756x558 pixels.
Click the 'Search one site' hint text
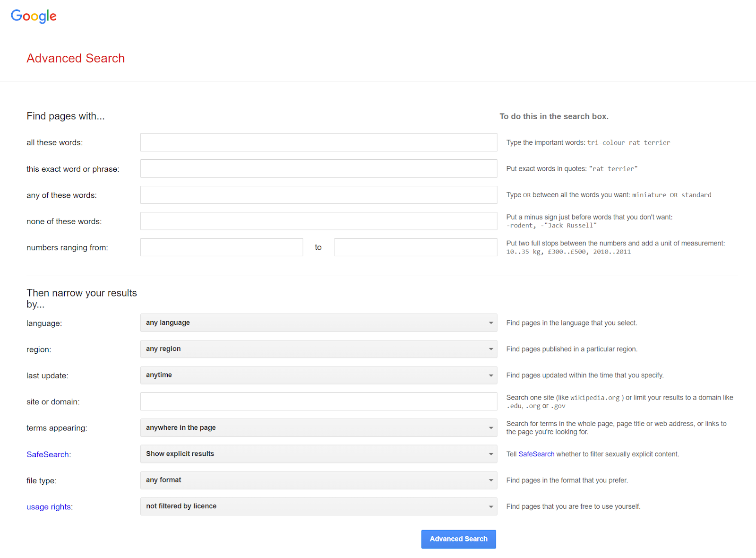[619, 401]
